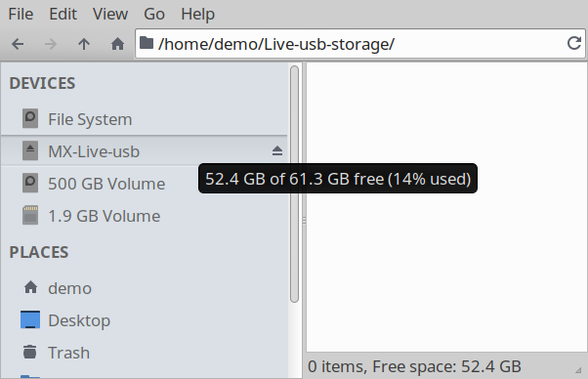
Task: Click the folder icon in path bar
Action: [147, 43]
